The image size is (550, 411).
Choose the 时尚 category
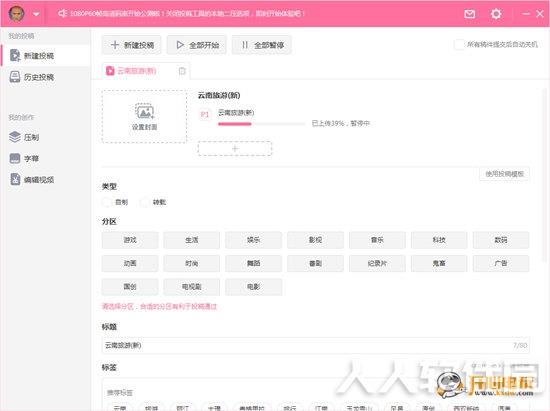pos(192,263)
